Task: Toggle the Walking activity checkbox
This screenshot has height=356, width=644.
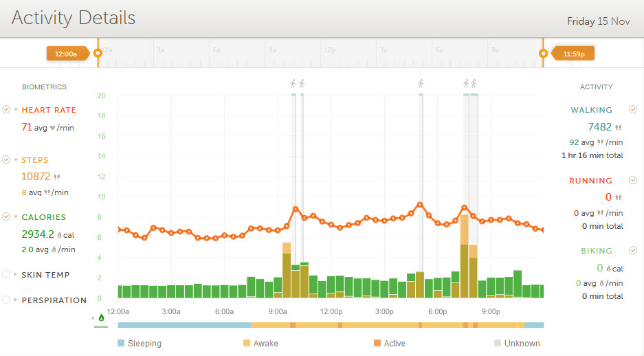Action: tap(633, 110)
